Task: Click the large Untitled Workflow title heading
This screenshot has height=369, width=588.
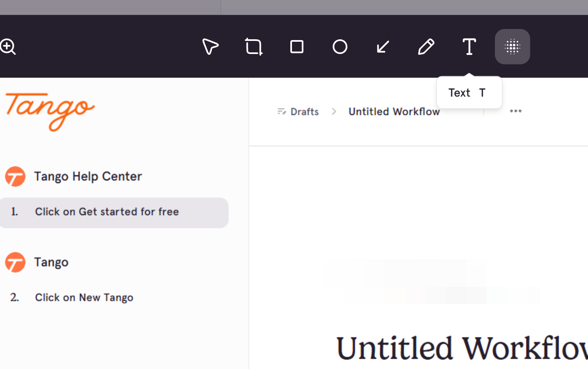Action: coord(462,348)
